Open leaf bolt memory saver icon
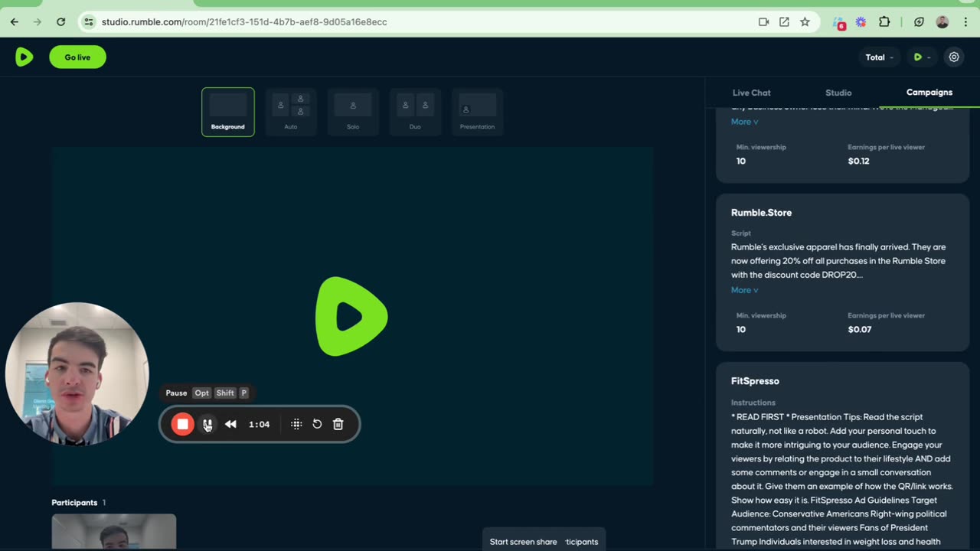Screen dimensions: 980x551 tap(920, 22)
